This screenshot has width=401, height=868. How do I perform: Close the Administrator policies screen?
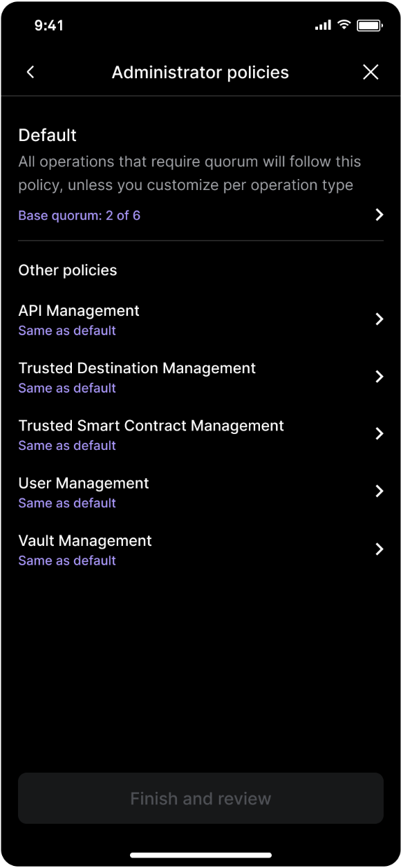[x=371, y=72]
